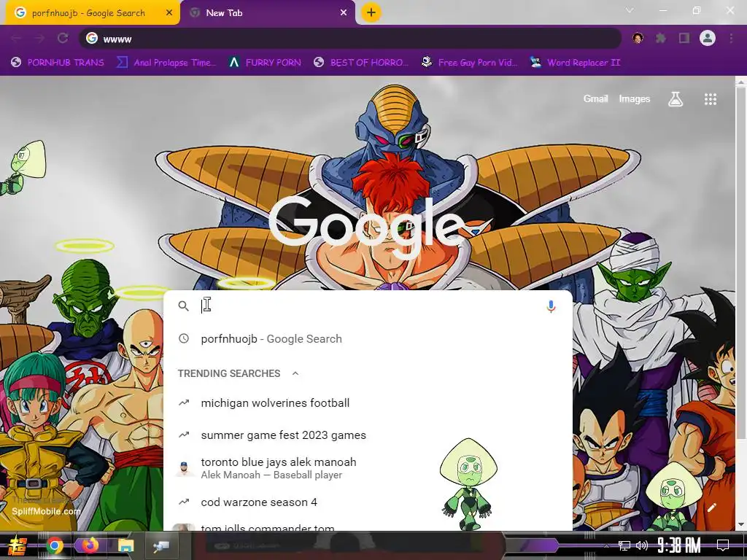Image resolution: width=747 pixels, height=560 pixels.
Task: Open the taskbar app next to File Explorer
Action: (161, 545)
